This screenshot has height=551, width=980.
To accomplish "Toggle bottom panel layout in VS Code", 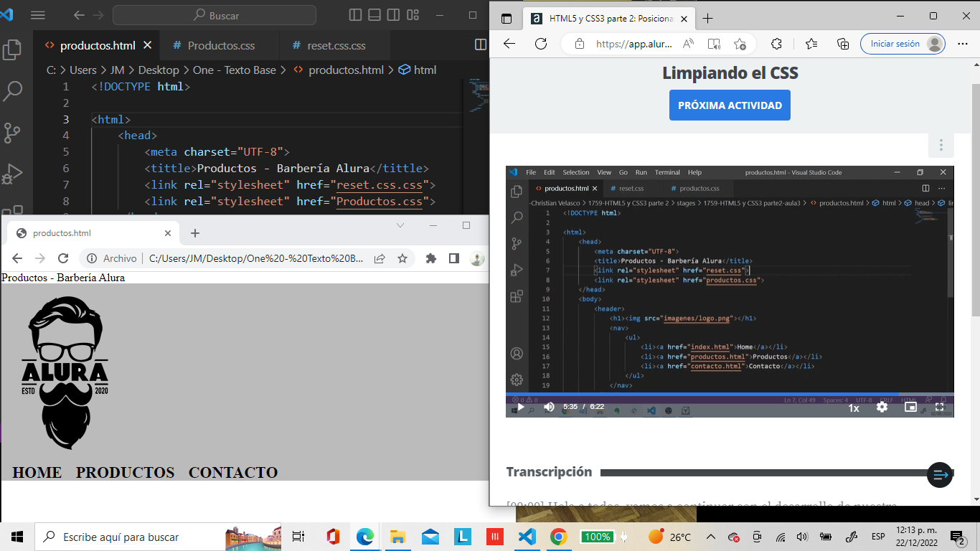I will click(374, 15).
